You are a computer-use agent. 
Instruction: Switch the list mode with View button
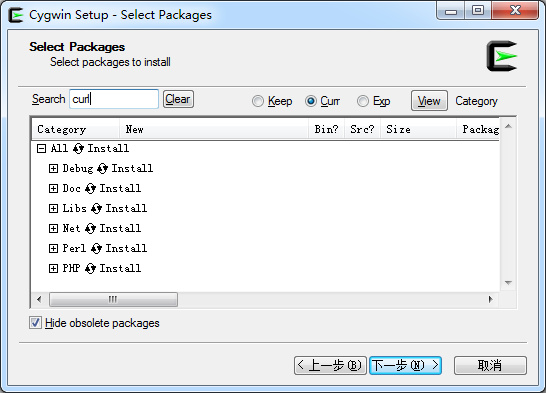click(x=429, y=101)
